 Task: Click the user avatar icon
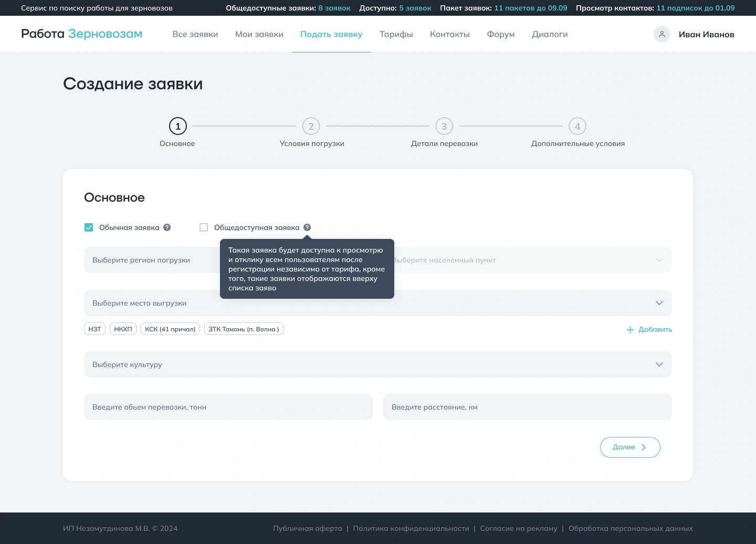click(661, 34)
